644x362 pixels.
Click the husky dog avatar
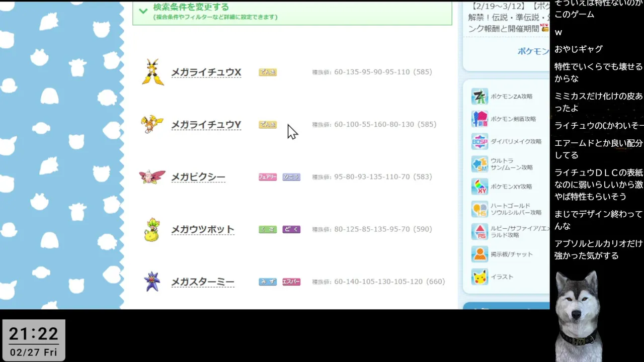click(579, 315)
